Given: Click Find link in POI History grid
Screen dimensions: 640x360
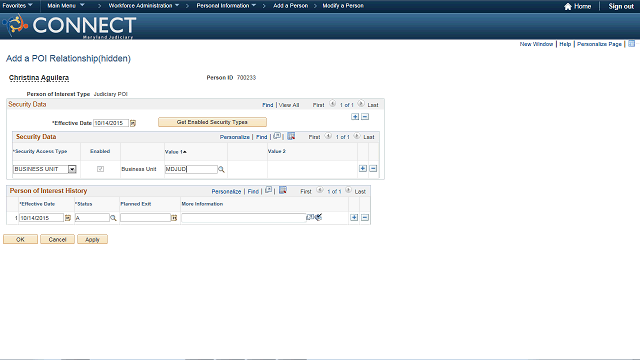Looking at the screenshot, I should tap(253, 191).
